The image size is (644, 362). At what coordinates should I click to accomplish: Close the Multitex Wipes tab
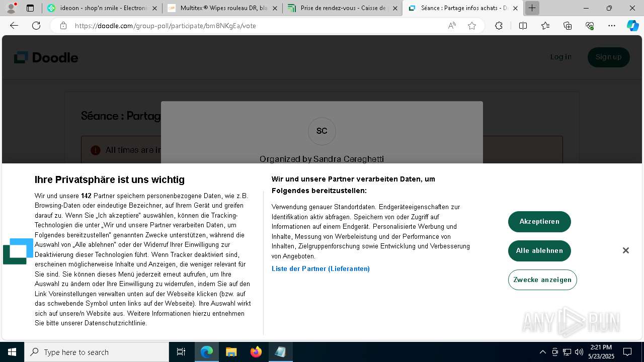275,8
